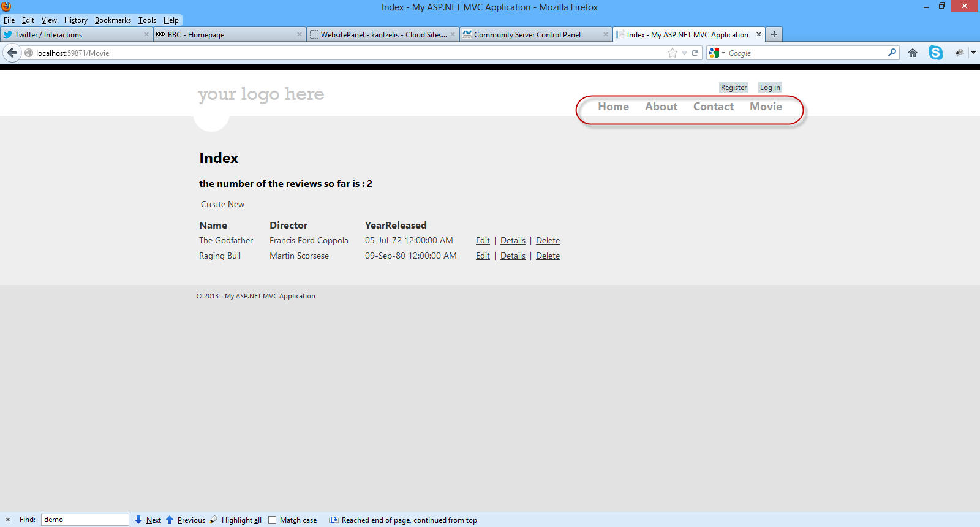Image resolution: width=980 pixels, height=527 pixels.
Task: View Details for The Godfather
Action: [513, 240]
